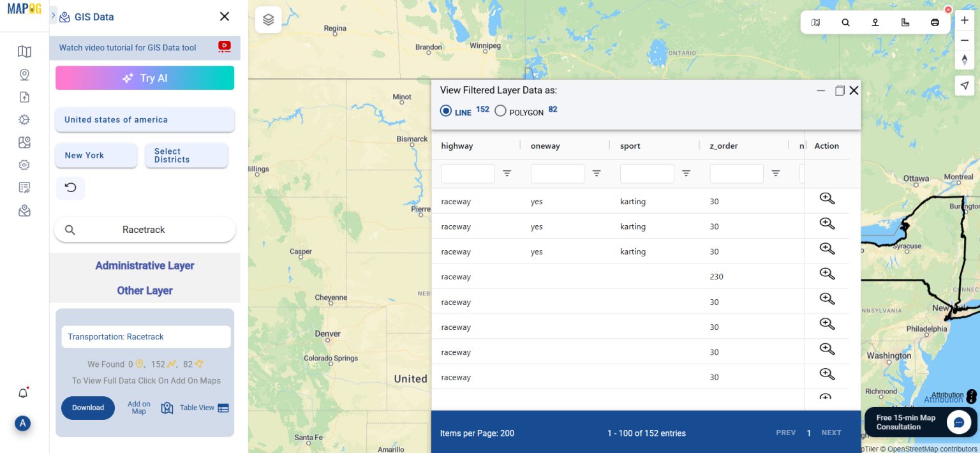Click the Download button for racetrack data
The width and height of the screenshot is (980, 453).
click(88, 408)
